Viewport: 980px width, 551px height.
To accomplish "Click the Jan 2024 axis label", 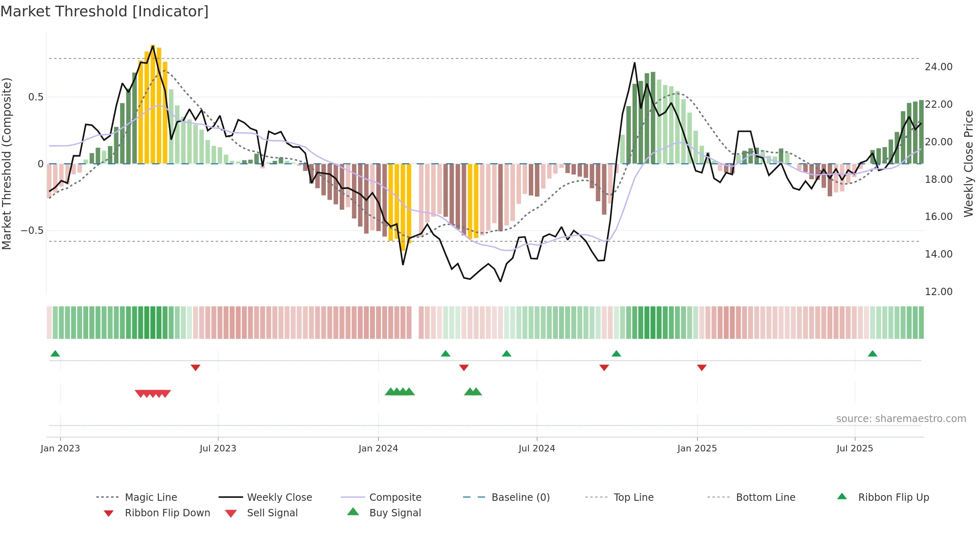I will [379, 449].
